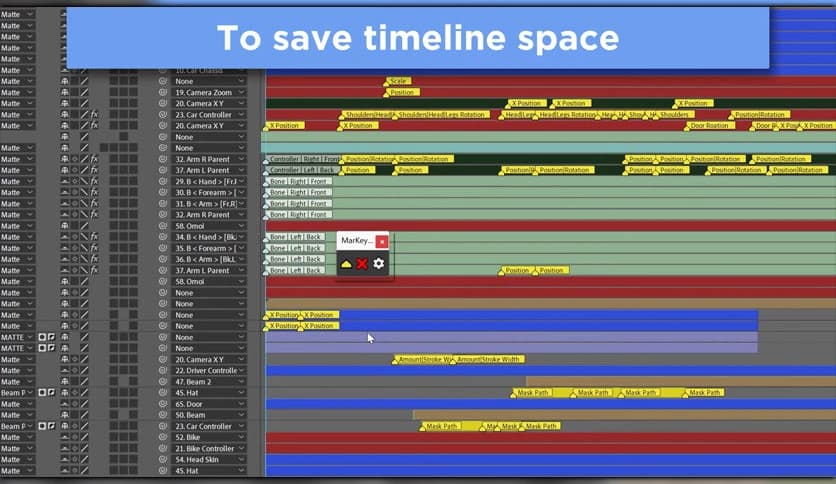Click the pick whip beside 47. Beam 2

tap(163, 382)
